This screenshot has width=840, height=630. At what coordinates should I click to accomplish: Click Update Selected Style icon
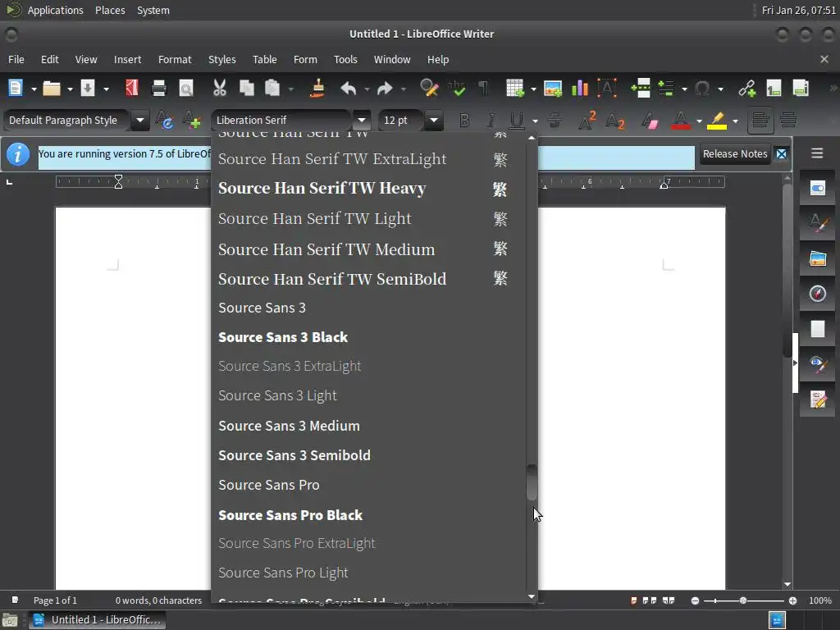point(164,120)
